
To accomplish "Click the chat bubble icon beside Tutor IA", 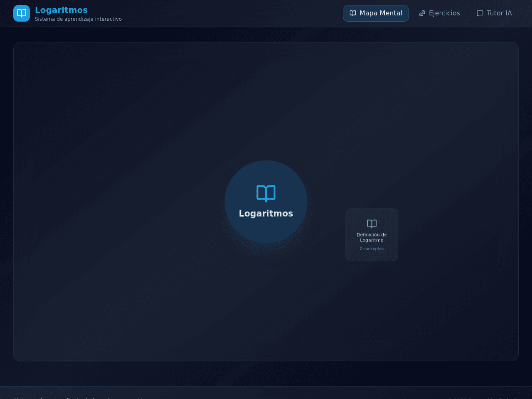I will point(480,13).
